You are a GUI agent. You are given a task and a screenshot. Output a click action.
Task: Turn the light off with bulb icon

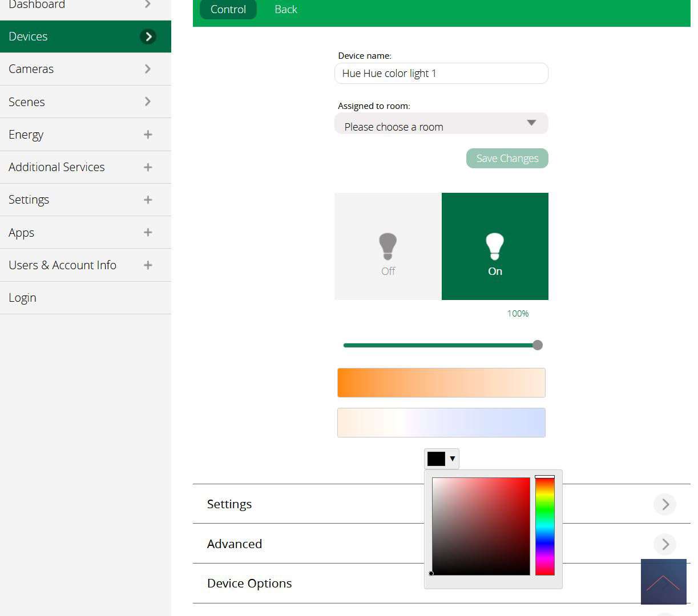(388, 246)
